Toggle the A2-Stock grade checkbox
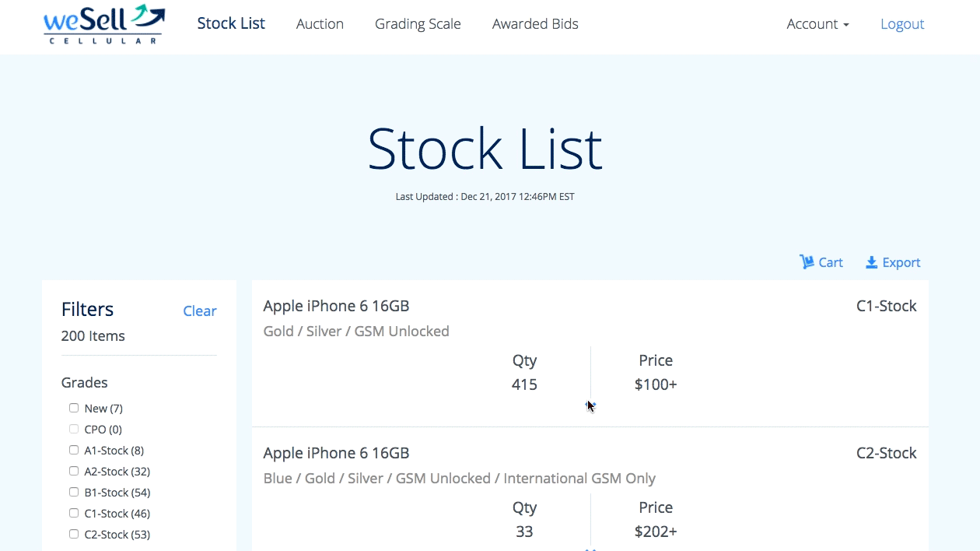Screen dimensions: 980x551 (x=74, y=471)
